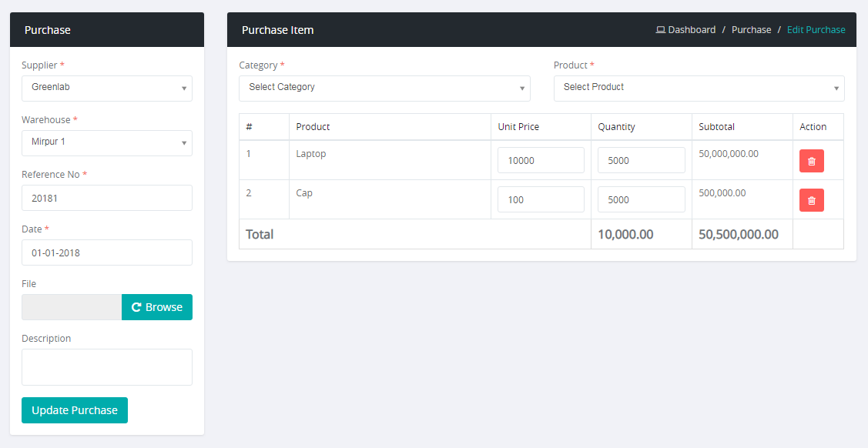Delete the Cap row with trash icon
The image size is (868, 448).
coord(811,200)
